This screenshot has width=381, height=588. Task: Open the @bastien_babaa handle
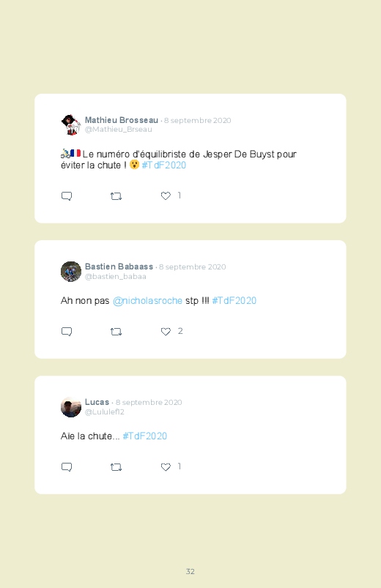click(x=115, y=276)
